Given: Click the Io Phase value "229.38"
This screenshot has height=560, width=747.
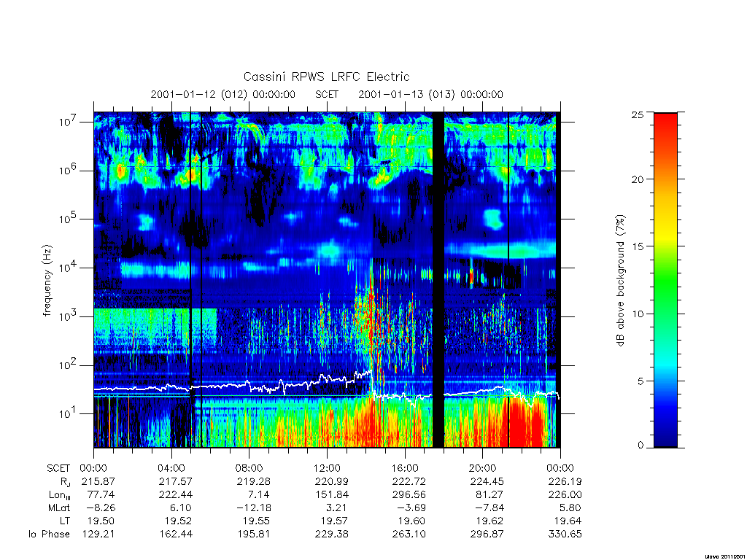Looking at the screenshot, I should tap(332, 534).
